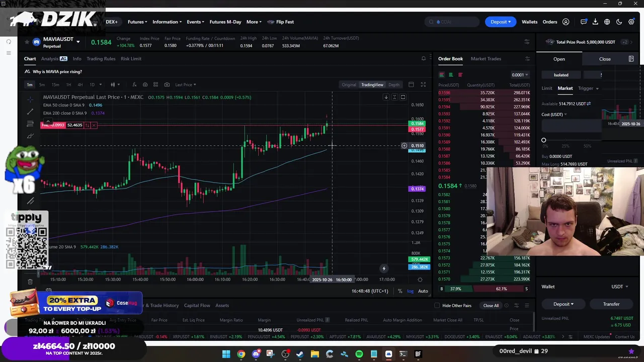Select the Close position tab

(x=605, y=59)
